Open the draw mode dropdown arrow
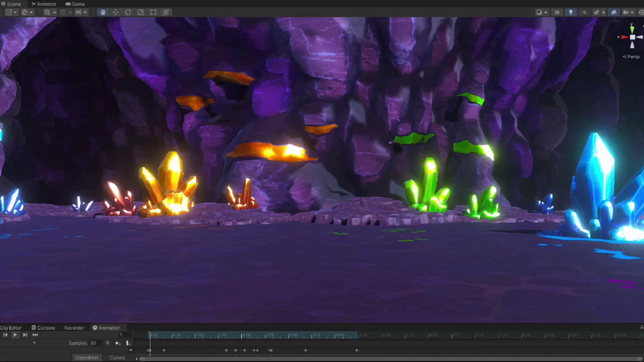Viewport: 644px width, 362px height. (546, 13)
